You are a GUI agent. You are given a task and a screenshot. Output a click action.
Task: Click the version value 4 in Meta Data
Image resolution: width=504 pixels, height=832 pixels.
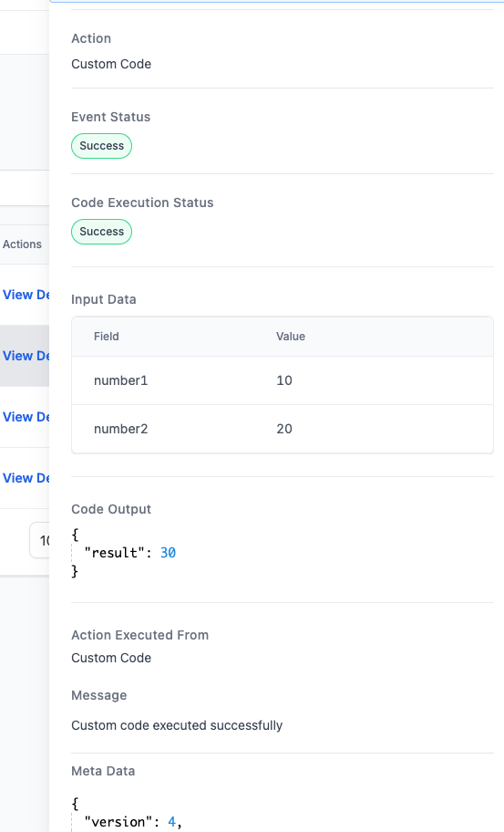[171, 822]
